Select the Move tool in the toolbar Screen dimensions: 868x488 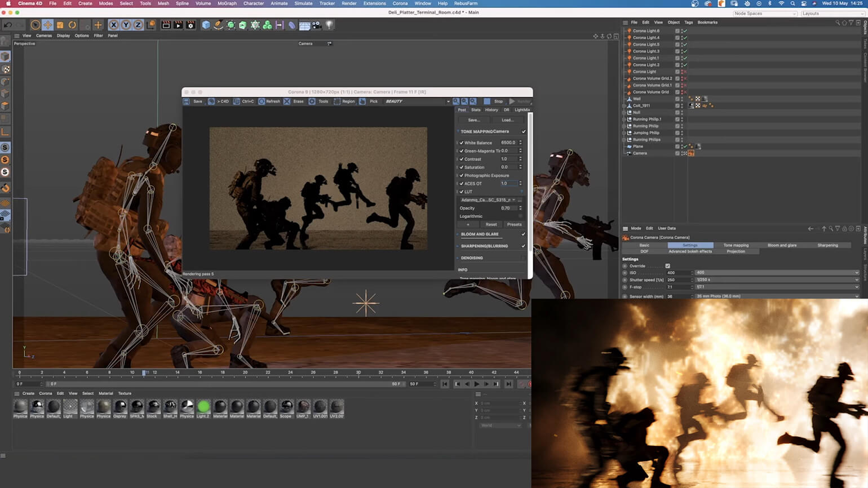(x=47, y=25)
